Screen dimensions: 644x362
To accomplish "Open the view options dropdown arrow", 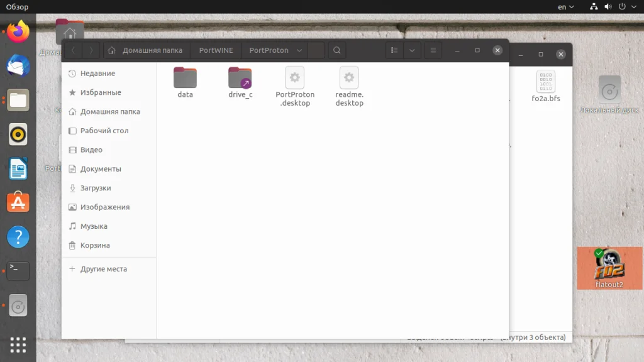I will pos(411,50).
